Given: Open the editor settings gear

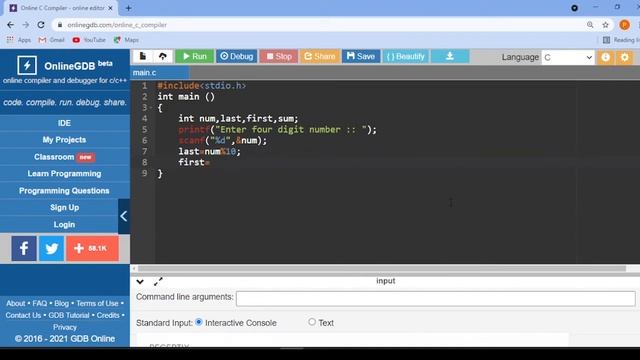Looking at the screenshot, I should [x=624, y=57].
